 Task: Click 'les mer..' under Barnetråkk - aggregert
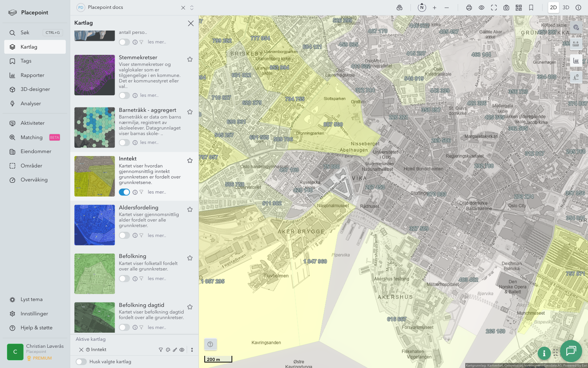click(149, 142)
